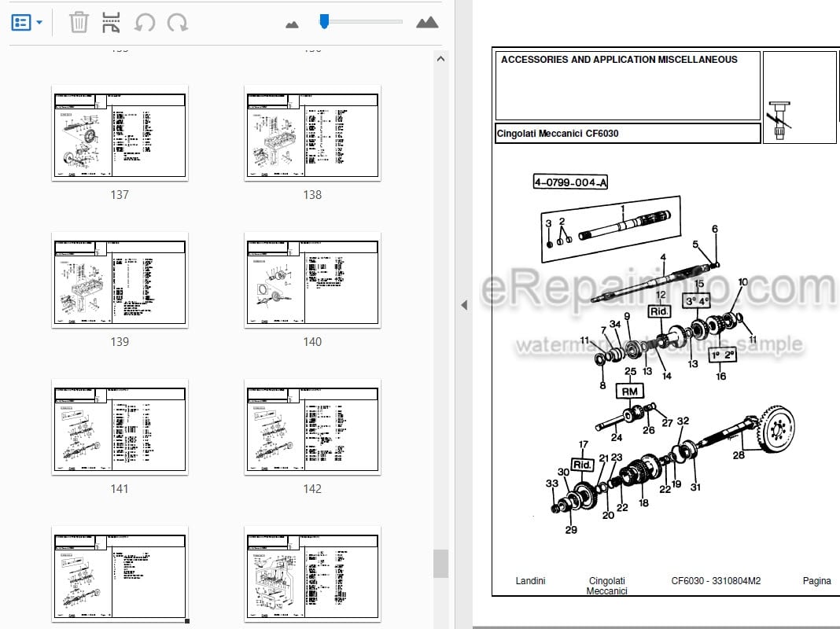840x629 pixels.
Task: Click the '1° 2°' gear label
Action: (722, 355)
